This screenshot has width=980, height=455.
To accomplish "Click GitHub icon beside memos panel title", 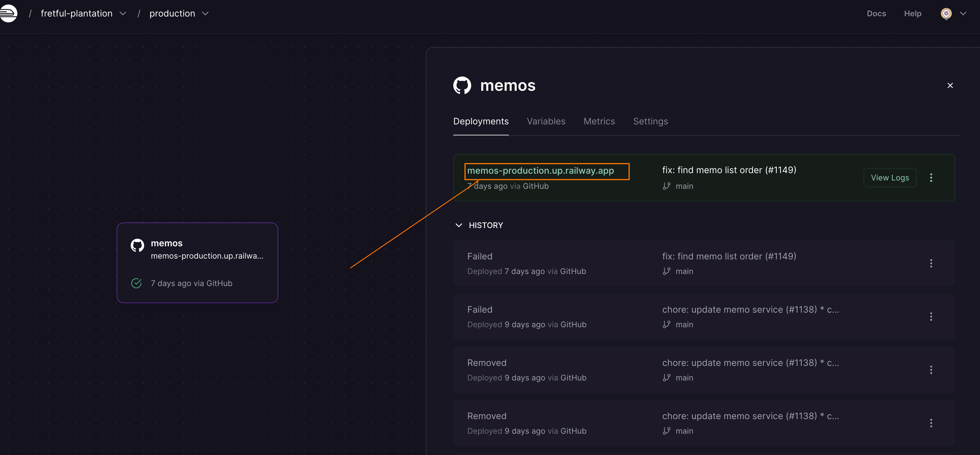I will point(462,85).
